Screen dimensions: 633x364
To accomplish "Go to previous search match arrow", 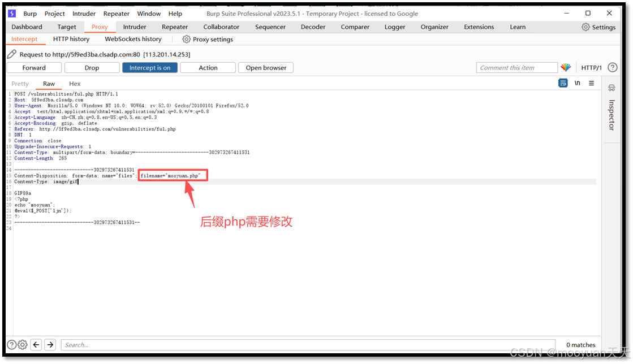I will coord(36,345).
